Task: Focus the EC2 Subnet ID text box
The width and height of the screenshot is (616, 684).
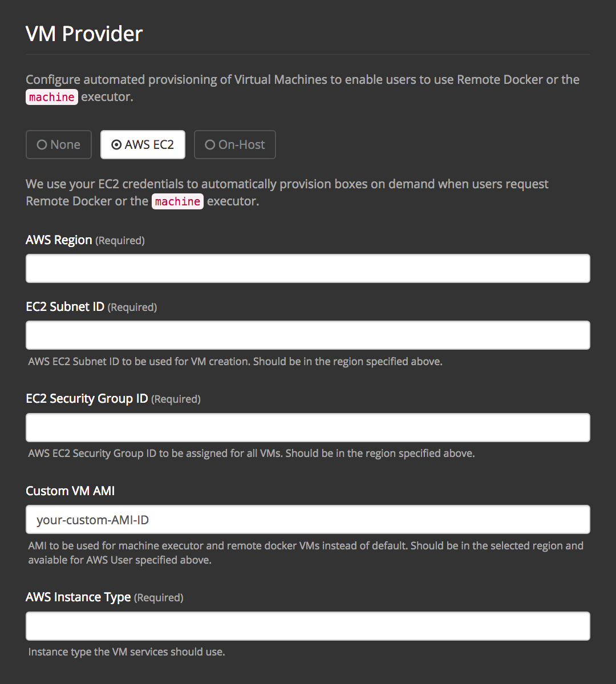Action: coord(308,335)
